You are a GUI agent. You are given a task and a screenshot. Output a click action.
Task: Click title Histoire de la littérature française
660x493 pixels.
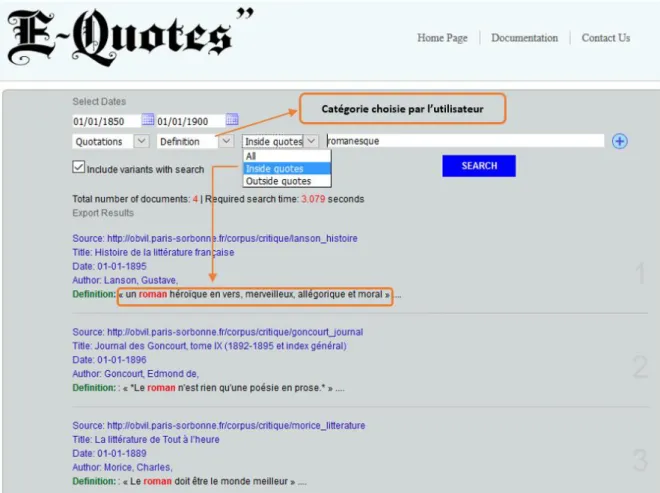[x=165, y=253]
